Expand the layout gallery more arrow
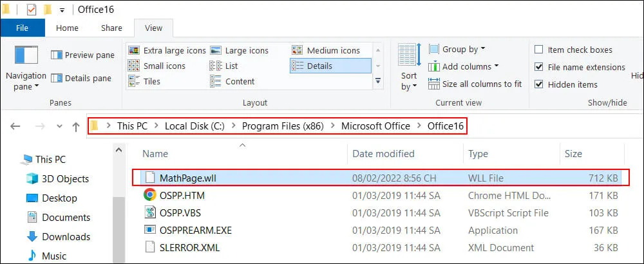Image resolution: width=644 pixels, height=264 pixels. coord(378,81)
